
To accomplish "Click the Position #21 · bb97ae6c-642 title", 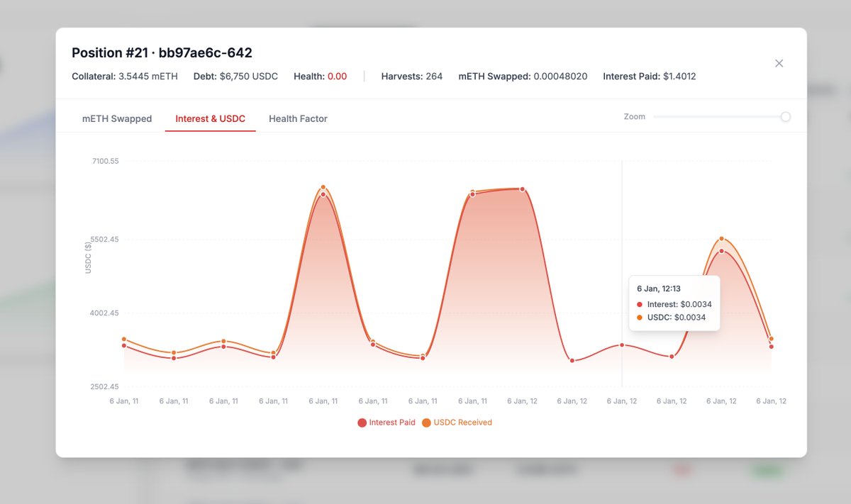I will pyautogui.click(x=162, y=52).
